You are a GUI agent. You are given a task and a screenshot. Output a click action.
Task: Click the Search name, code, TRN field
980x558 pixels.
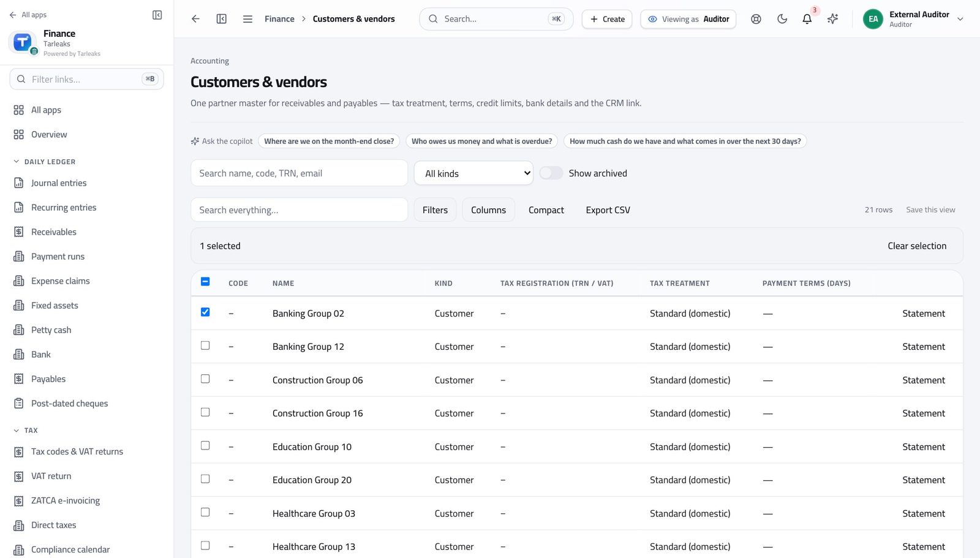(299, 173)
